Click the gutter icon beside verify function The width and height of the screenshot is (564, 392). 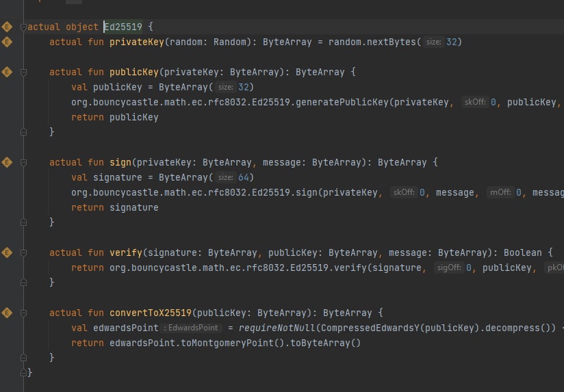click(7, 252)
